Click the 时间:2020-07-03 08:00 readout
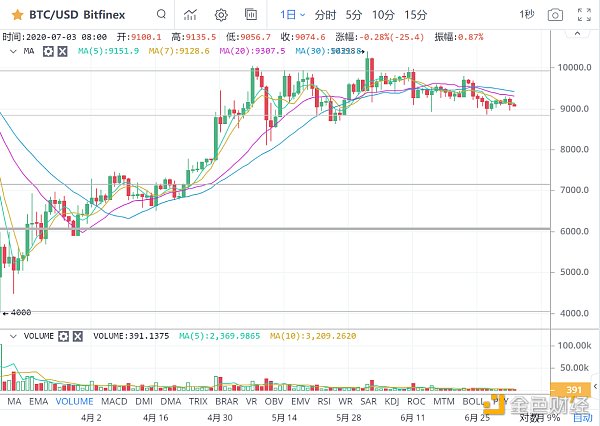The width and height of the screenshot is (600, 426). (55, 37)
